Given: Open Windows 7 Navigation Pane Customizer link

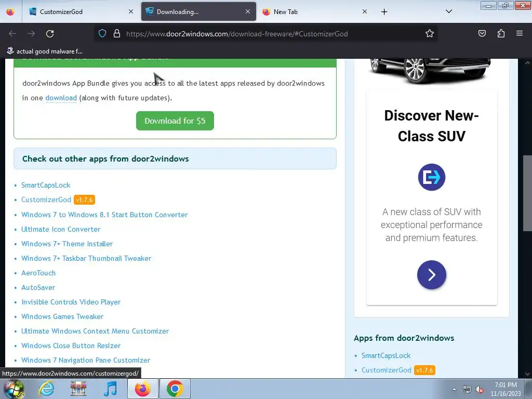Looking at the screenshot, I should (x=86, y=360).
